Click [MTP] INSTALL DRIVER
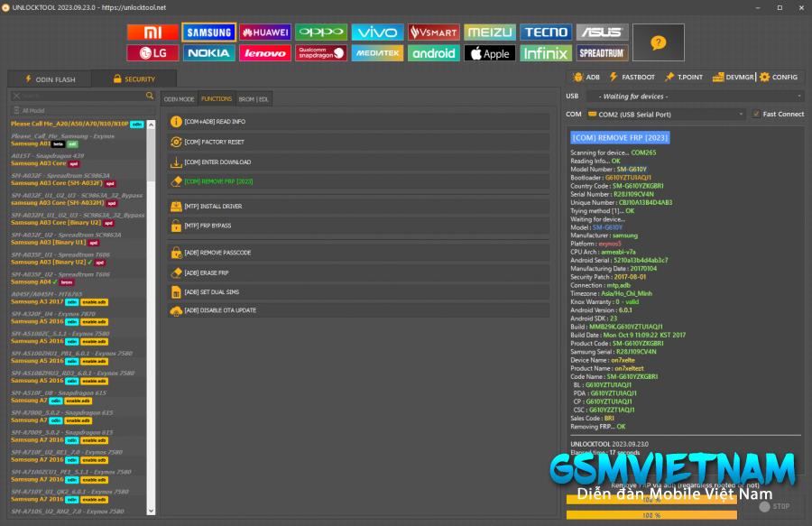The image size is (812, 526). [x=358, y=206]
